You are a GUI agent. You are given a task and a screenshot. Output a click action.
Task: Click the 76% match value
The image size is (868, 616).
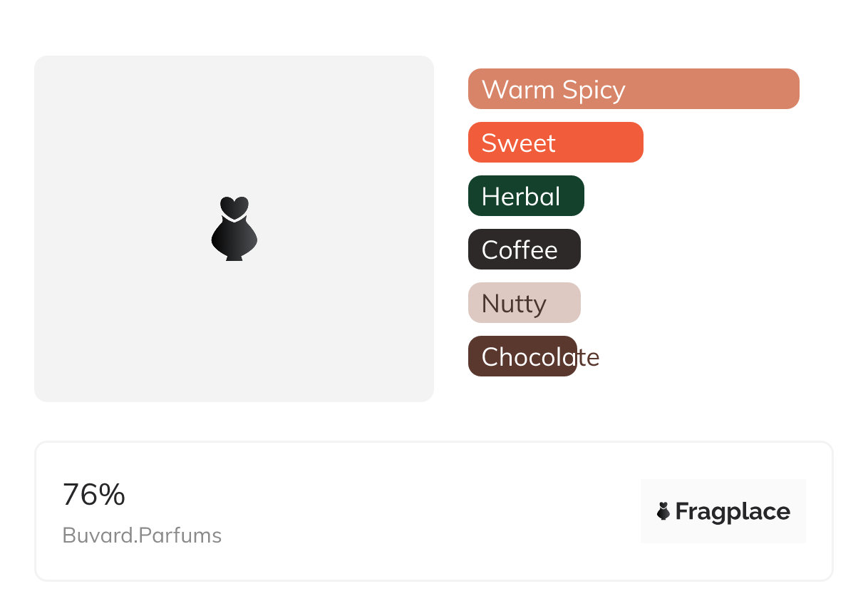pyautogui.click(x=94, y=495)
